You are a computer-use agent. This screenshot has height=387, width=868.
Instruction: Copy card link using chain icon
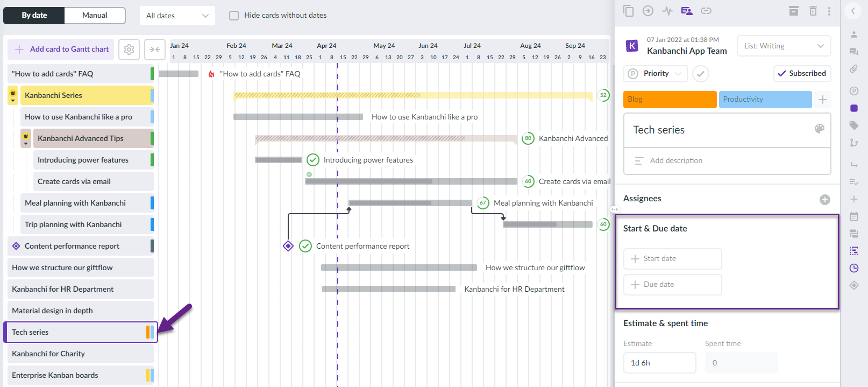pos(706,11)
